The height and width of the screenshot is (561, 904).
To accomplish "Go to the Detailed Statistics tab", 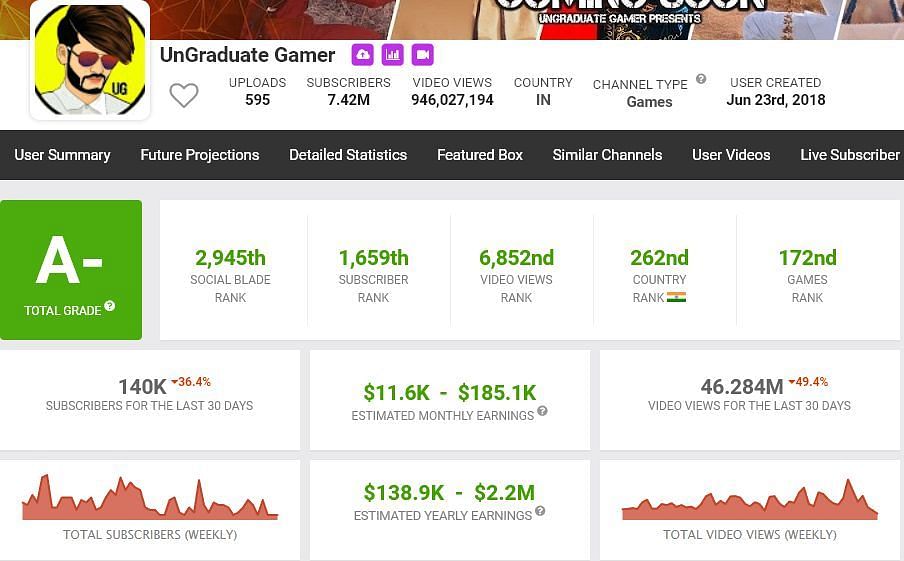I will click(348, 155).
